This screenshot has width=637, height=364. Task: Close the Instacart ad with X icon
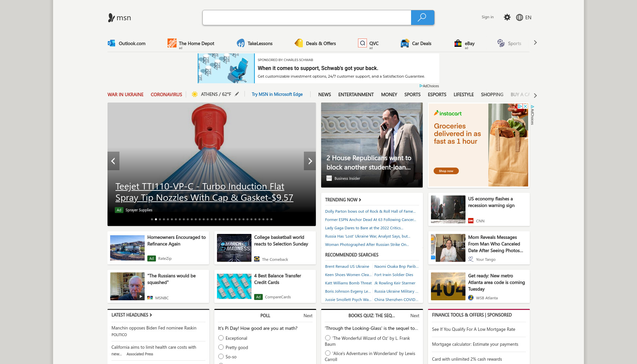(x=526, y=106)
